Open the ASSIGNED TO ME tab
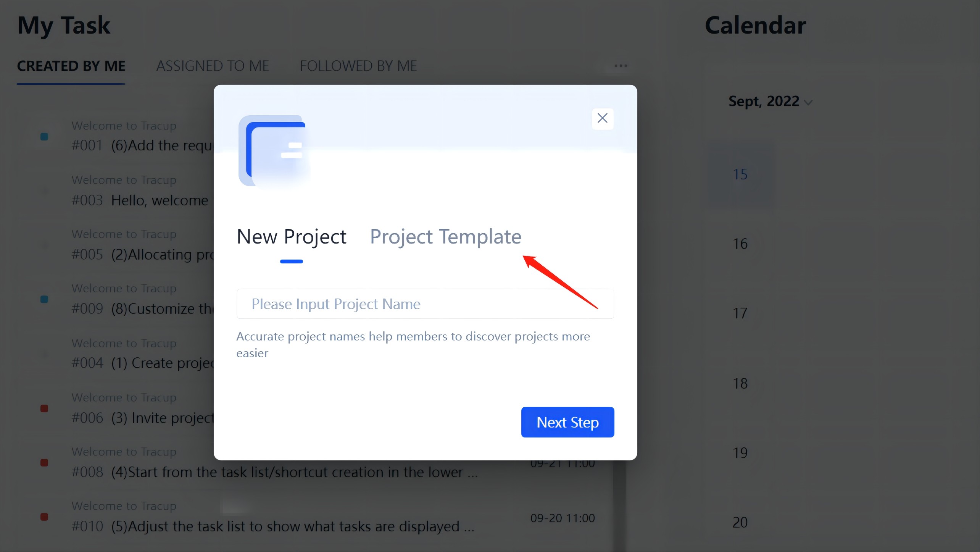 tap(213, 66)
